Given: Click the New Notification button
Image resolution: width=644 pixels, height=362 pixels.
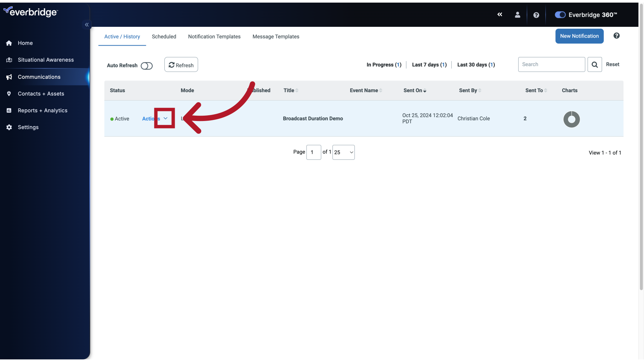Looking at the screenshot, I should pyautogui.click(x=579, y=36).
